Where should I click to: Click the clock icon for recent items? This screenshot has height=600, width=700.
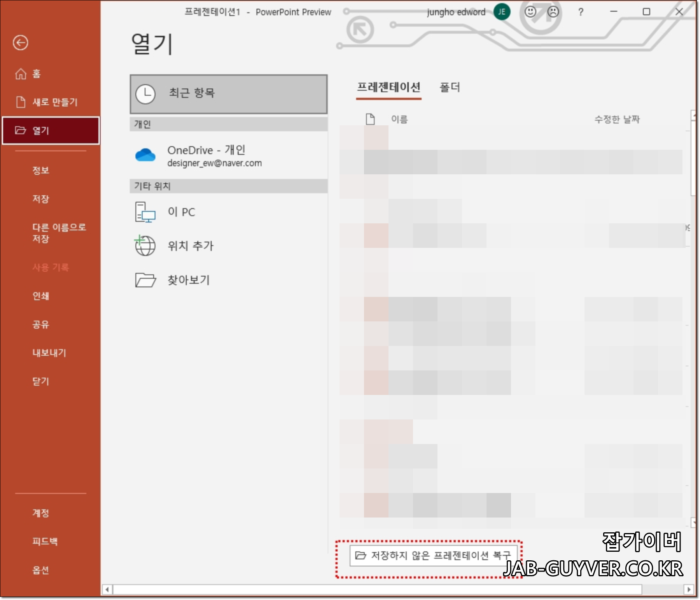click(x=145, y=94)
